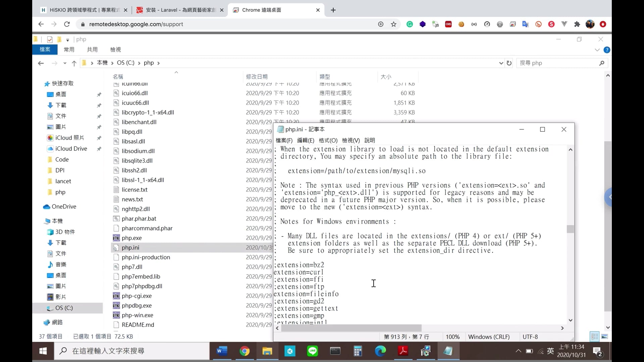The height and width of the screenshot is (362, 644).
Task: Open LINE from the taskbar
Action: [x=313, y=351]
